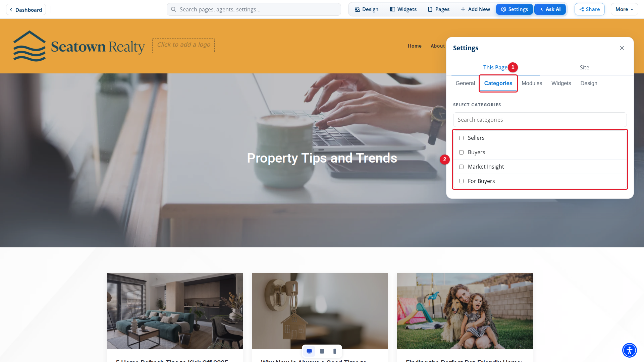Click the Seatown Realty logo

[x=79, y=46]
